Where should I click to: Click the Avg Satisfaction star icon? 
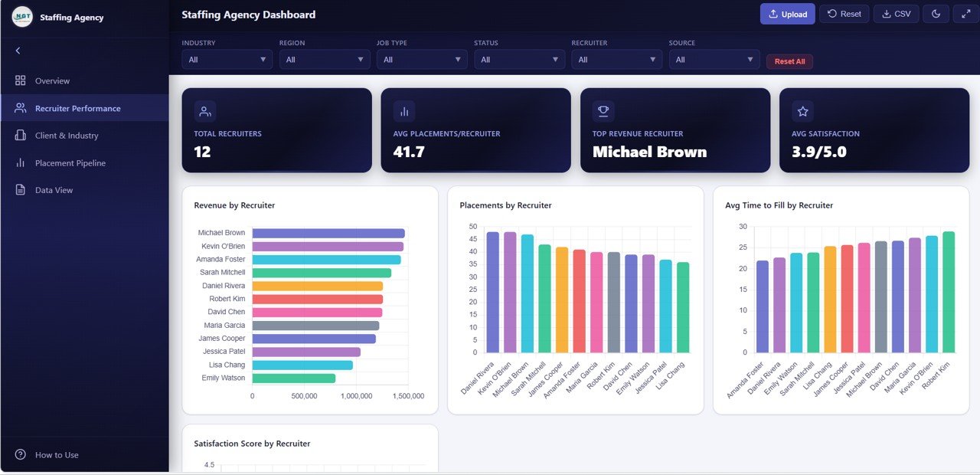(x=802, y=110)
